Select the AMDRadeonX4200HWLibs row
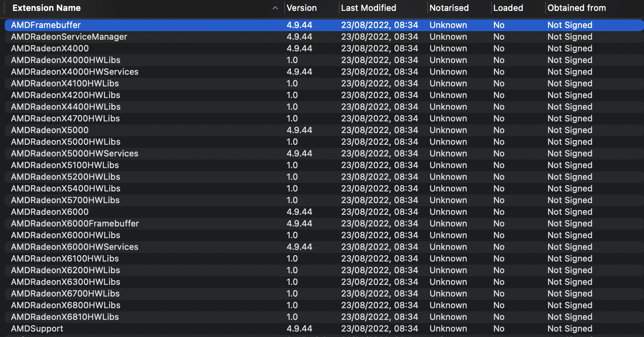The width and height of the screenshot is (644, 337). point(324,95)
